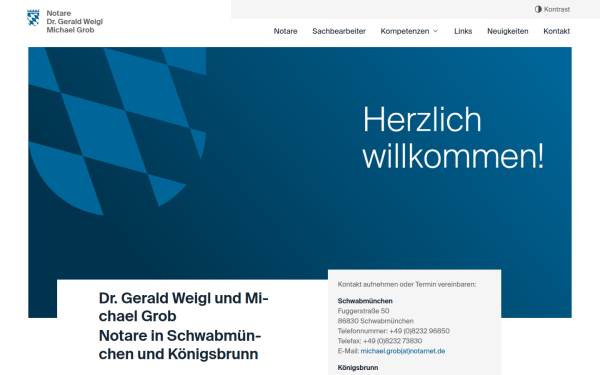Expand the Kompetenzen dropdown chevron
Image resolution: width=600 pixels, height=375 pixels.
[x=435, y=31]
